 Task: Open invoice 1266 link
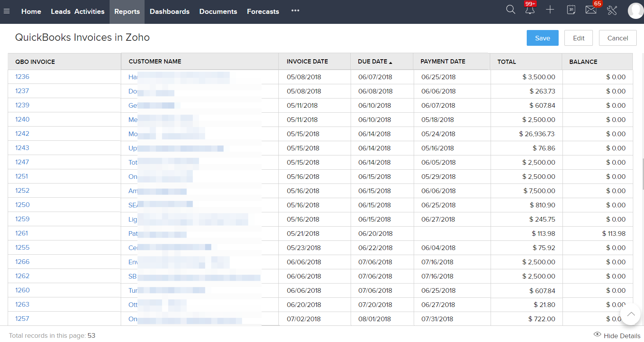22,262
